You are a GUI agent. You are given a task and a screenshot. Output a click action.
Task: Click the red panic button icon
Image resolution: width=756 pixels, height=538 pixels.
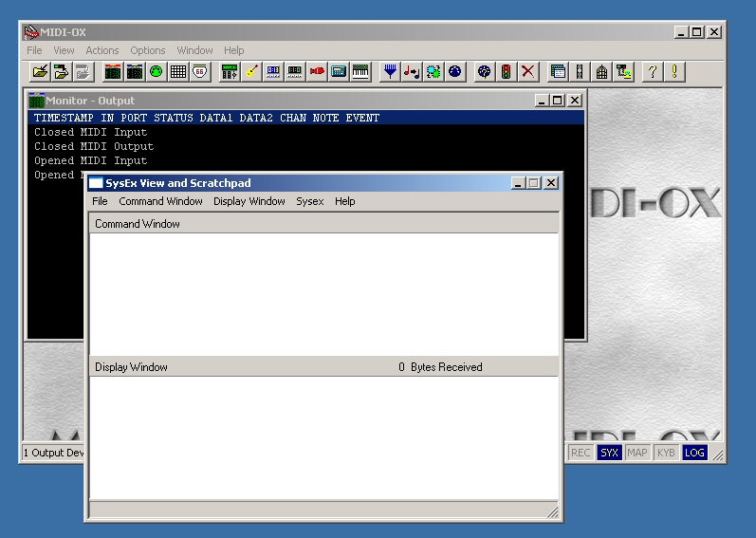point(317,72)
